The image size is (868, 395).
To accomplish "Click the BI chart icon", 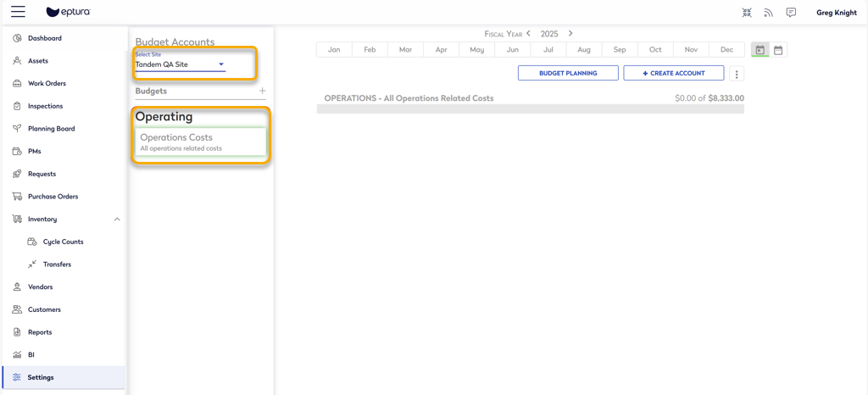I will tap(17, 354).
